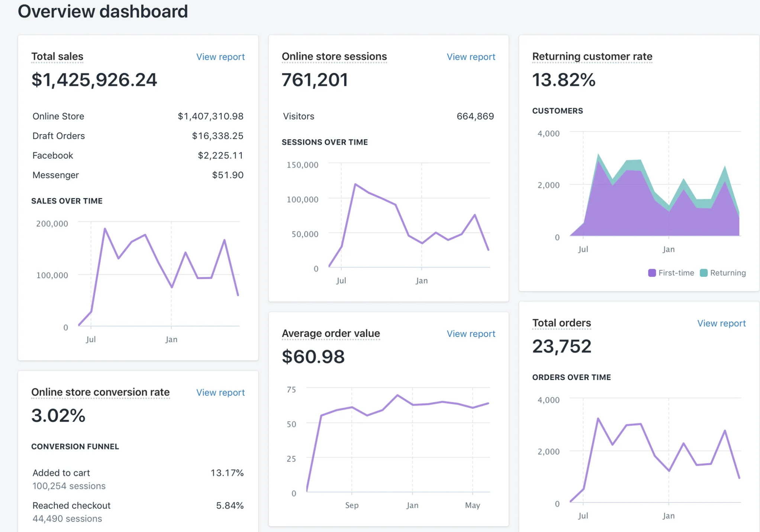760x532 pixels.
Task: Click the teal Returning legend swatch
Action: 703,273
